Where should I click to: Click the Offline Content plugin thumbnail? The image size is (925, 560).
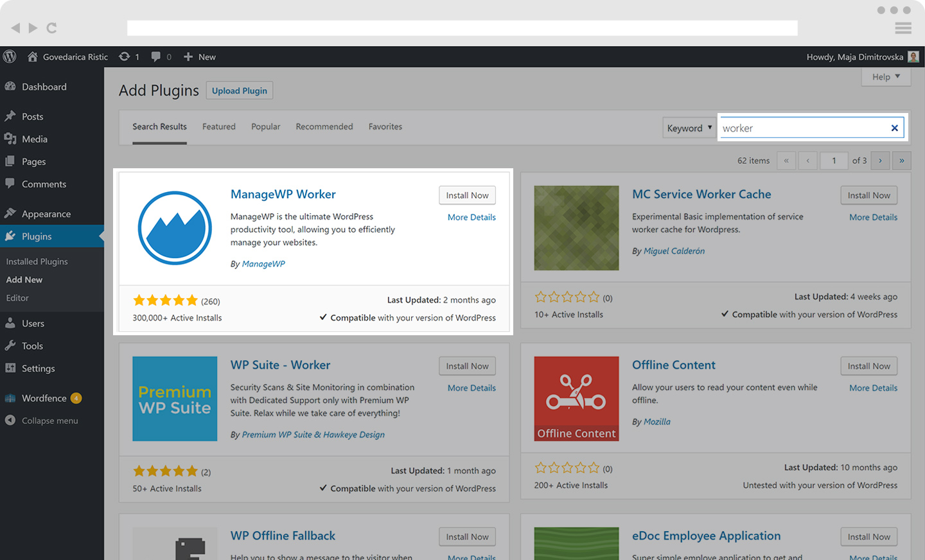576,399
